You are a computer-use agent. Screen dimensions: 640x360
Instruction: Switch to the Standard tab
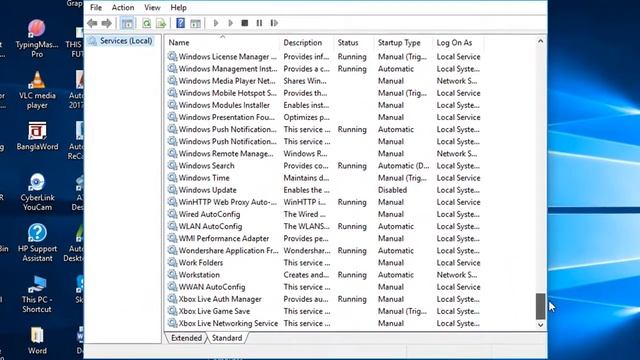pos(227,338)
